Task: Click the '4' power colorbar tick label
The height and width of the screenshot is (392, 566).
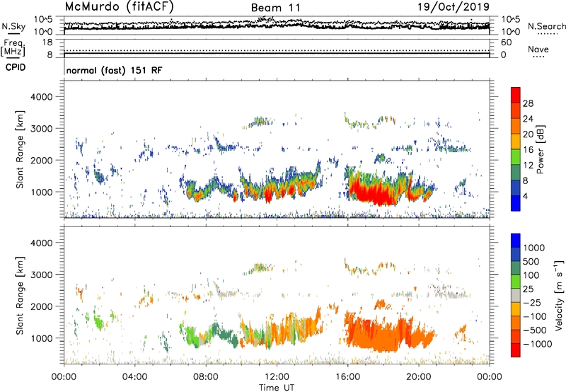Action: pyautogui.click(x=525, y=196)
